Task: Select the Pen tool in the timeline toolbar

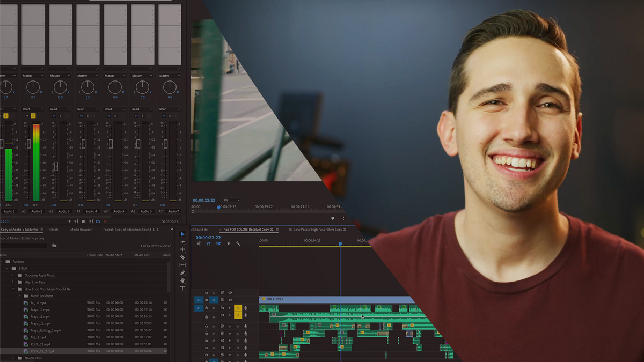Action: pos(182,272)
